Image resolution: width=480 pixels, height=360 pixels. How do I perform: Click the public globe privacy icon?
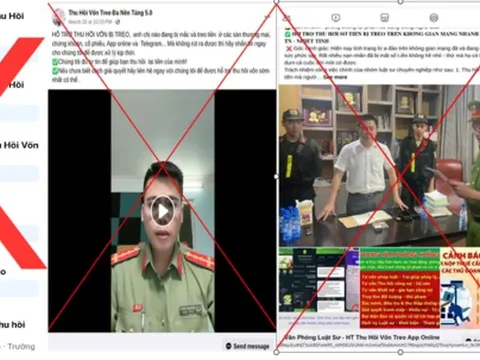[117, 22]
